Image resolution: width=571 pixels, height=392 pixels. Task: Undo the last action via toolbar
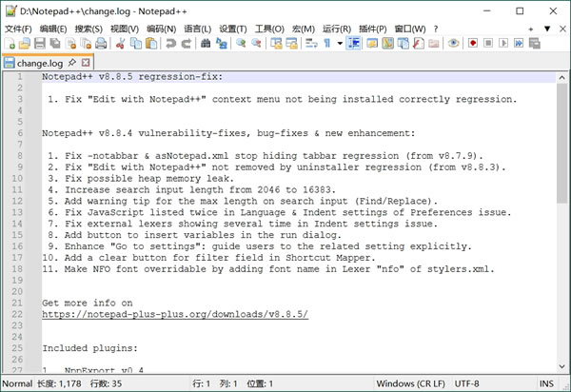170,44
